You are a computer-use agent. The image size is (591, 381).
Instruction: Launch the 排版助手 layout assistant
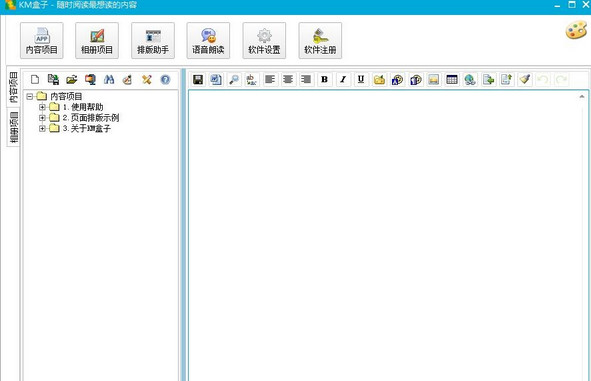[153, 40]
